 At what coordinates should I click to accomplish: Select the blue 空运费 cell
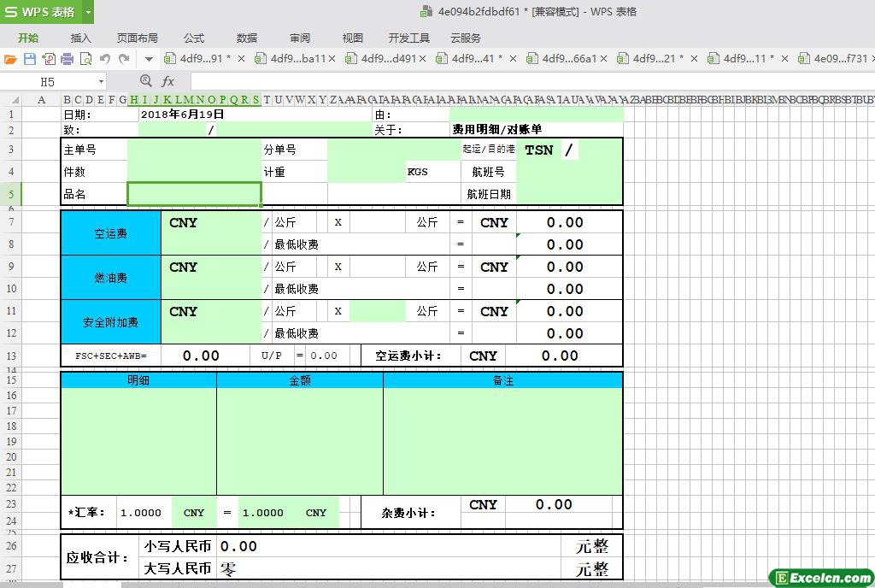point(110,233)
